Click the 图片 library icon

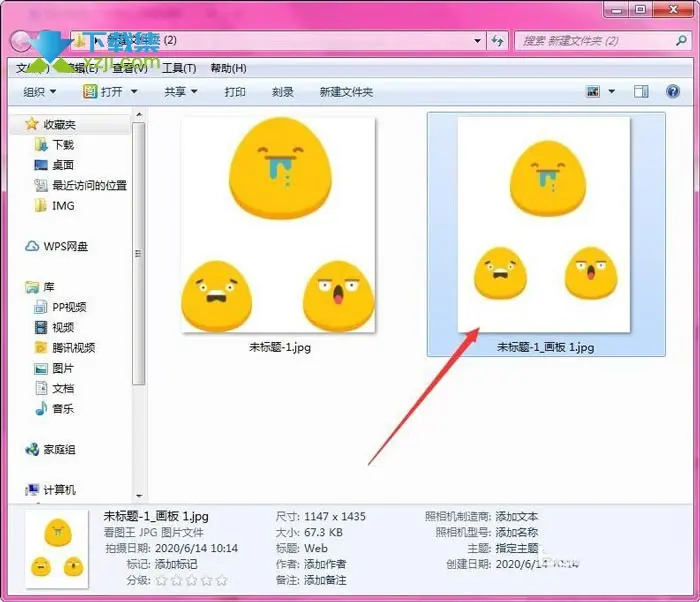41,368
